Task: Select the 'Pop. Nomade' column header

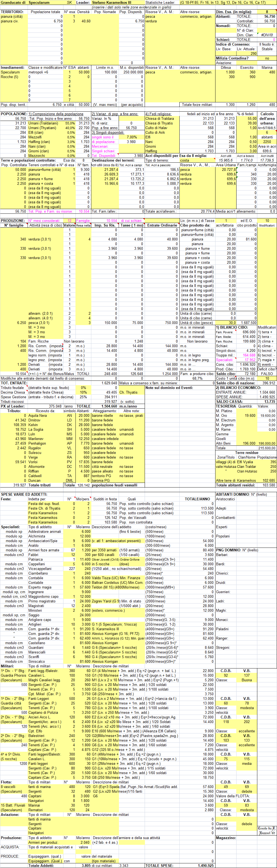Action: 105,12
